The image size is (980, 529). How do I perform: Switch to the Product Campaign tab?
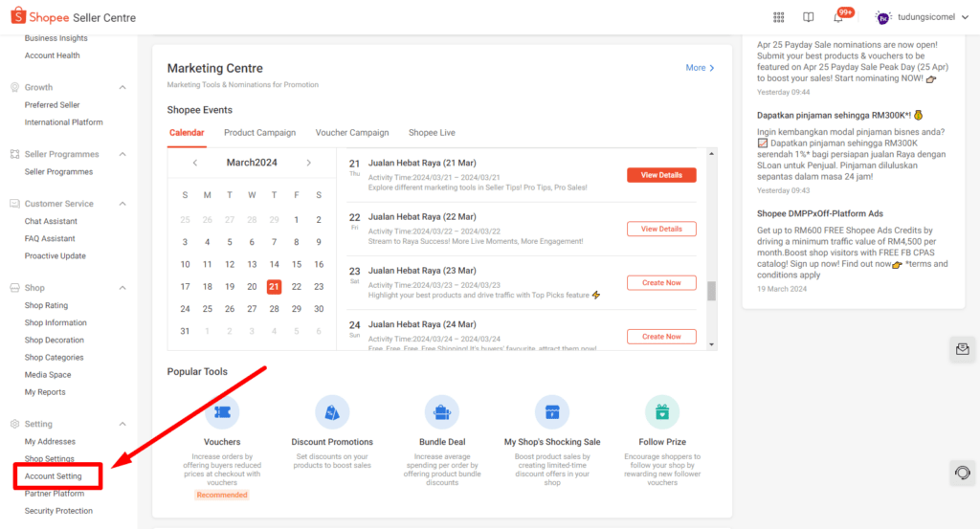259,132
